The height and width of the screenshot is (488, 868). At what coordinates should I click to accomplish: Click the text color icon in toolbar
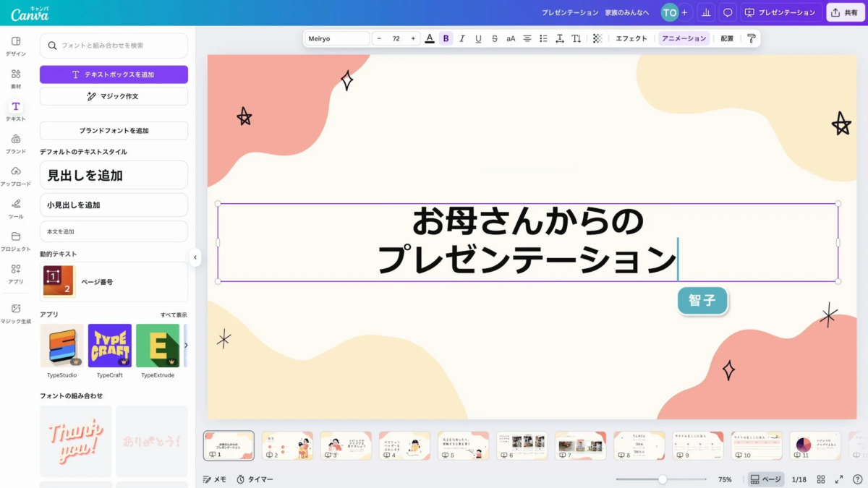pyautogui.click(x=429, y=38)
